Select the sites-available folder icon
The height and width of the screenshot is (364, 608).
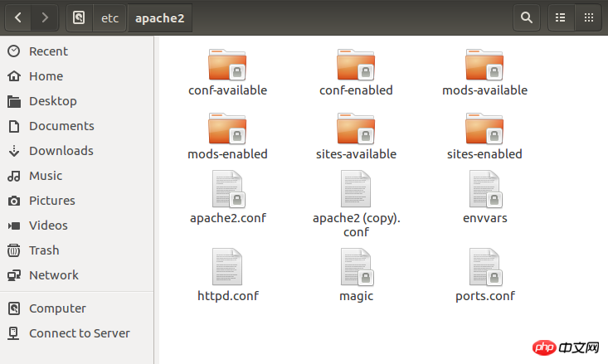point(356,129)
